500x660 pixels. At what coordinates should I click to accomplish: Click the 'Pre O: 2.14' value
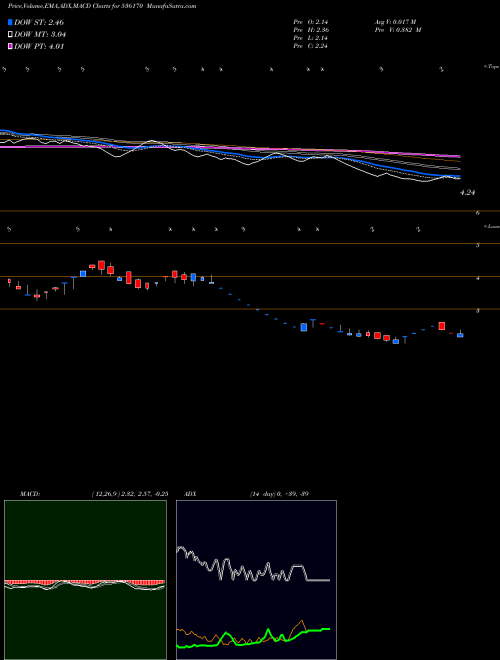[x=311, y=22]
